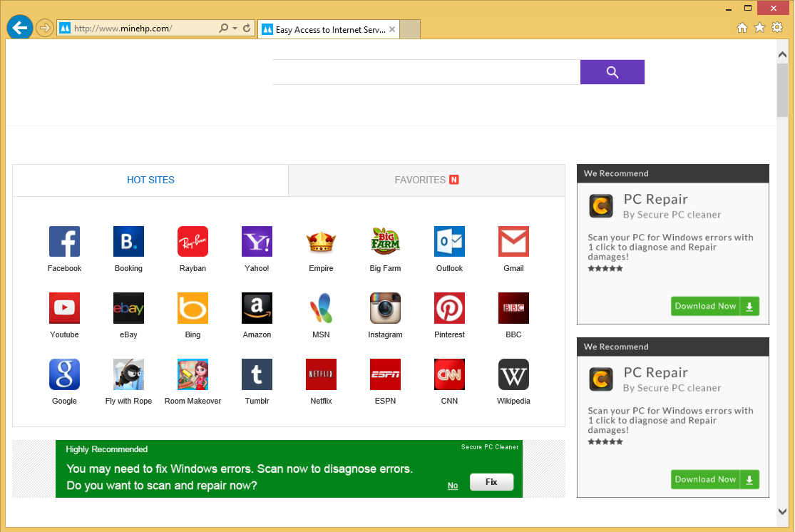This screenshot has height=532, width=795.
Task: Open the Big Farm game icon
Action: [385, 242]
